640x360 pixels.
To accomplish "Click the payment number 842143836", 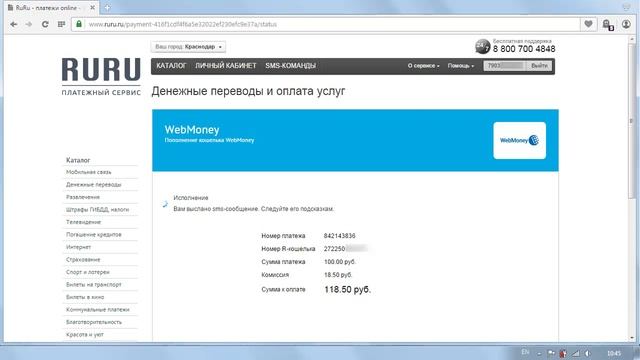I will point(340,236).
